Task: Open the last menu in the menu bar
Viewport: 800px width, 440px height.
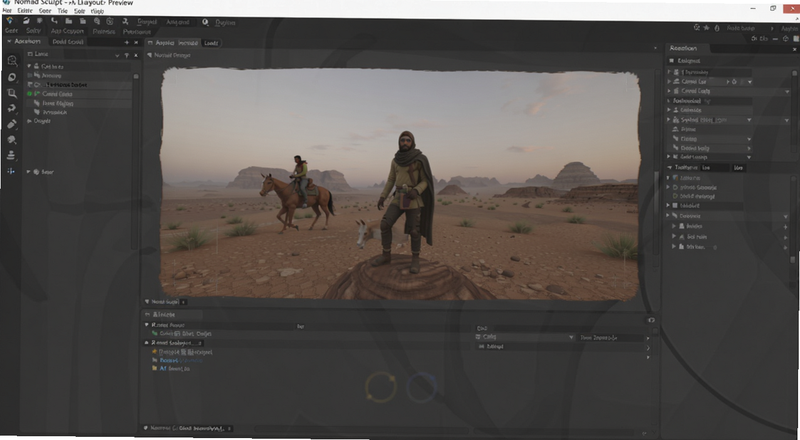Action: tap(97, 11)
